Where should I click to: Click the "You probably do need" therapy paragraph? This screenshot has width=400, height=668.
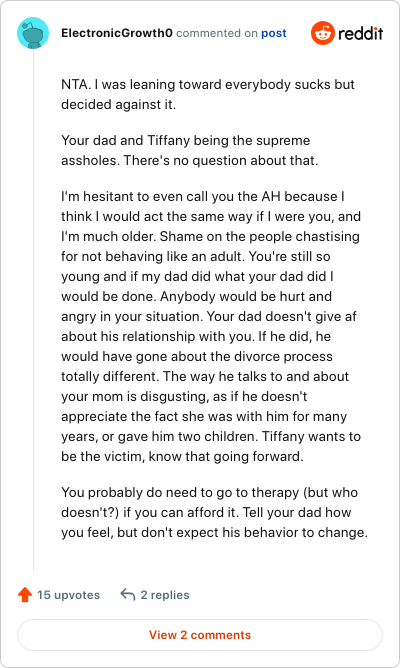[x=214, y=512]
